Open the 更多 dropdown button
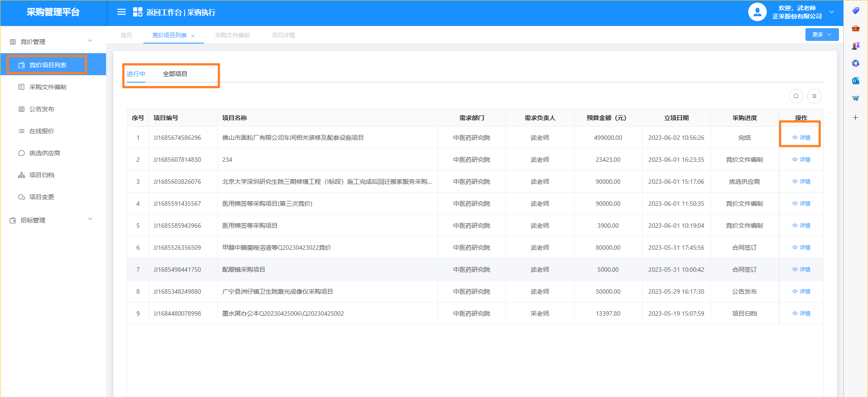Screen dimensions: 868x397 (821, 35)
